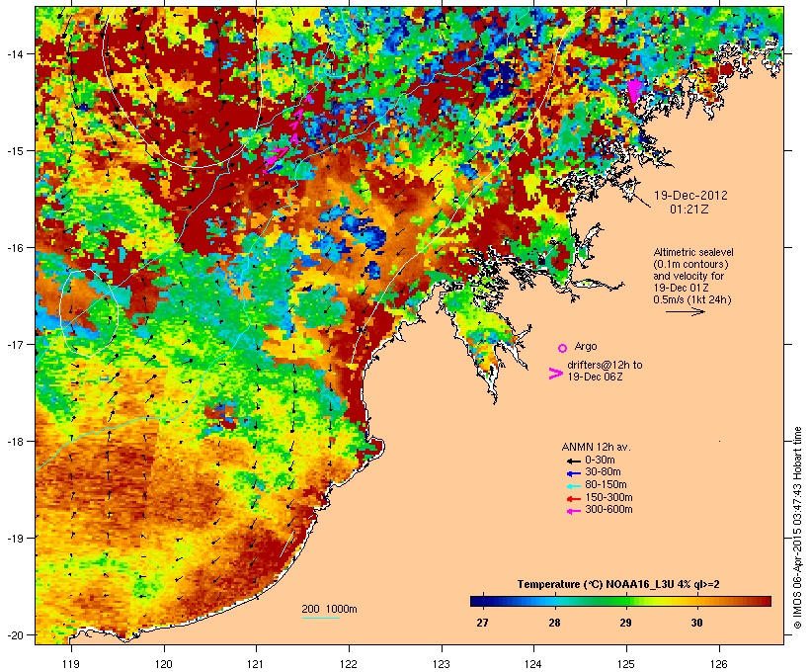This screenshot has width=810, height=672.
Task: Click the 30-80m depth label
Action: coord(603,472)
